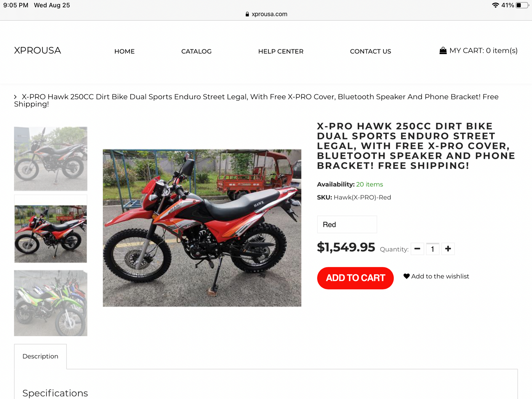
Task: Click the wishlist heart icon
Action: click(x=406, y=276)
